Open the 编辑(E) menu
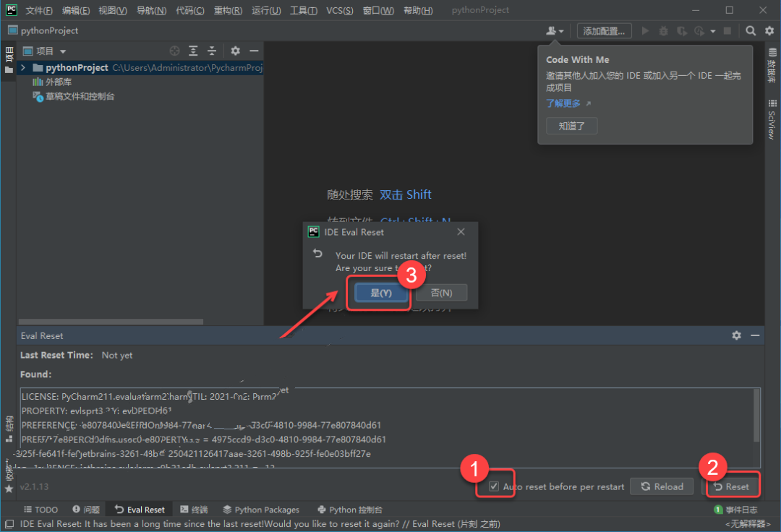The image size is (781, 532). 76,10
